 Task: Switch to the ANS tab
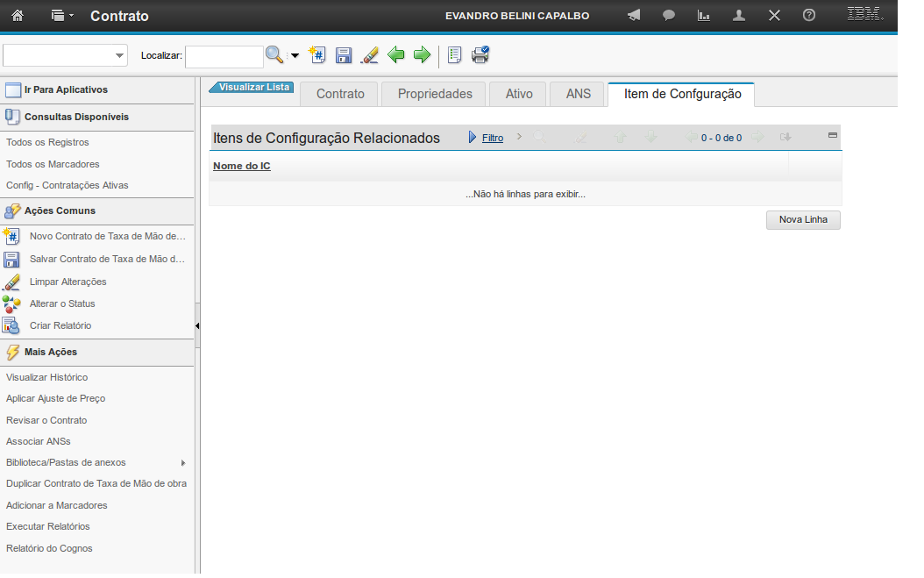click(x=579, y=95)
